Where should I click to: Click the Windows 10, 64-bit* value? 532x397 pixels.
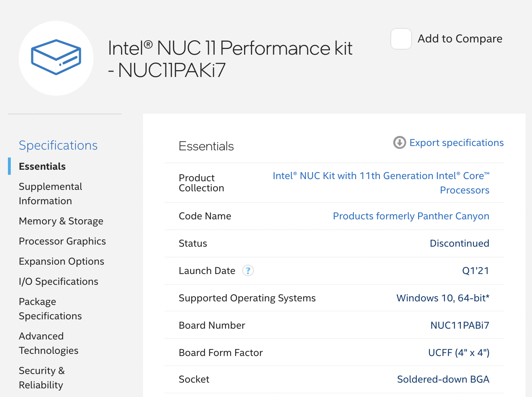click(x=443, y=298)
